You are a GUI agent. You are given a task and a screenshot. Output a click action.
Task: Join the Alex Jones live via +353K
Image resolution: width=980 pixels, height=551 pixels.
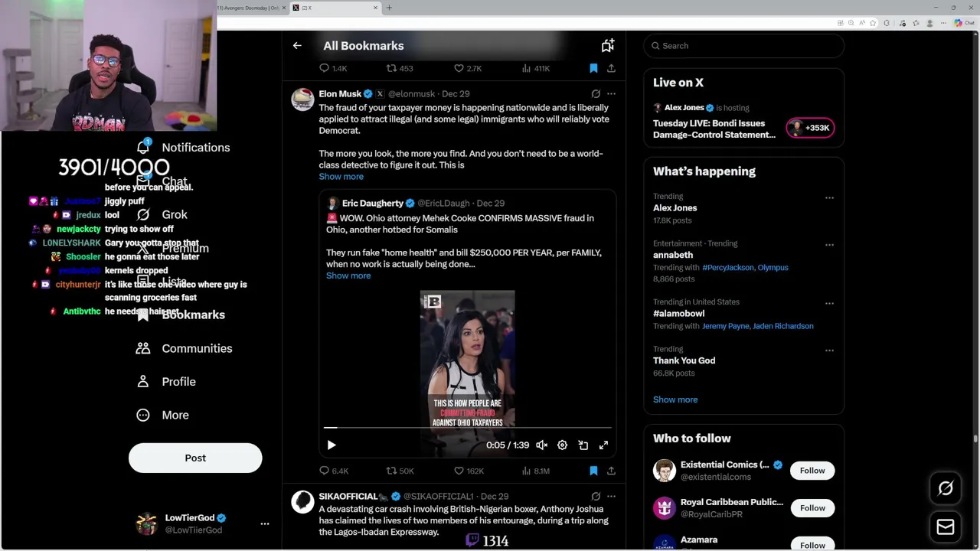click(810, 128)
